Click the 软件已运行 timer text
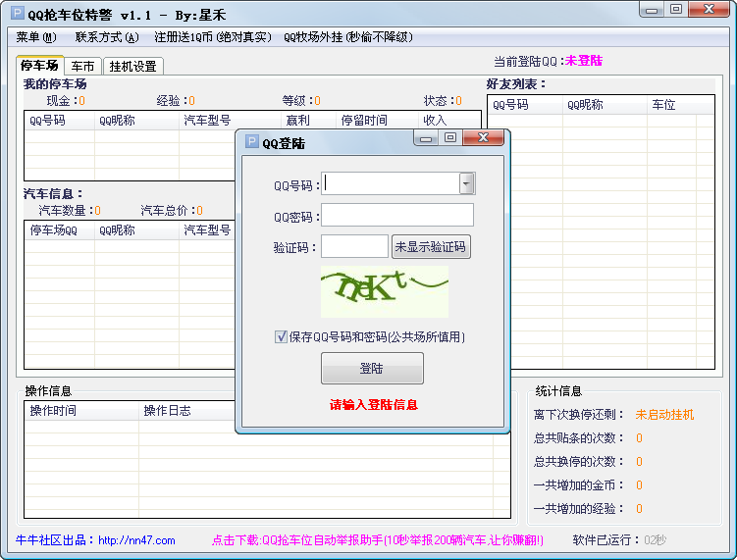This screenshot has width=737, height=560. tap(619, 540)
